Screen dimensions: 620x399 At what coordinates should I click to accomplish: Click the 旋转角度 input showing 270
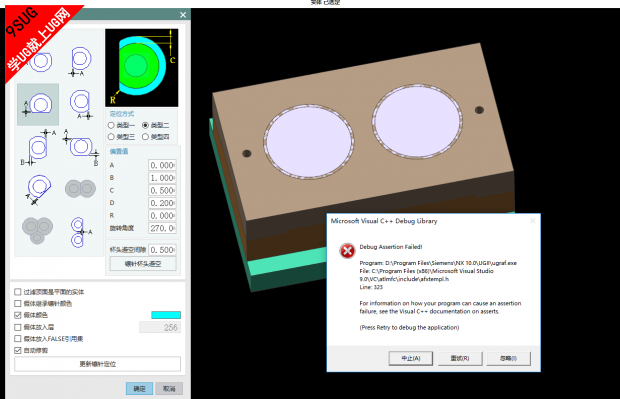tap(162, 228)
